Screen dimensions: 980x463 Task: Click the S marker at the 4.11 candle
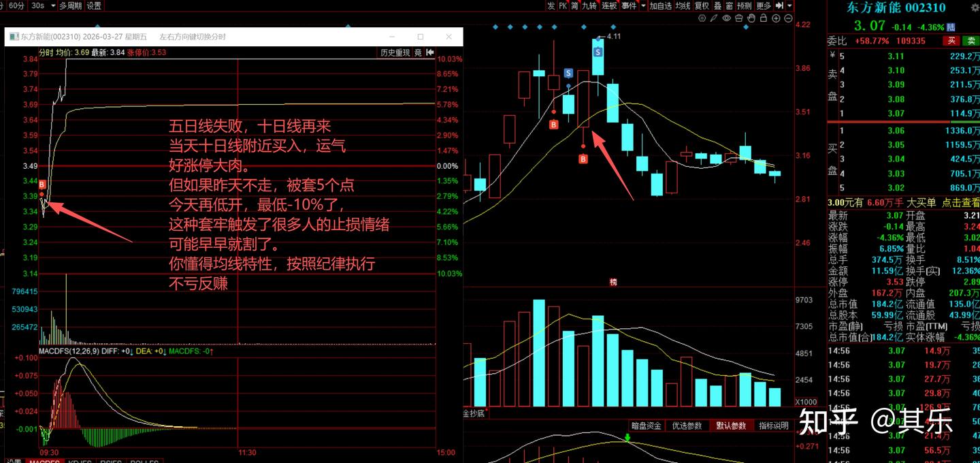pyautogui.click(x=598, y=52)
